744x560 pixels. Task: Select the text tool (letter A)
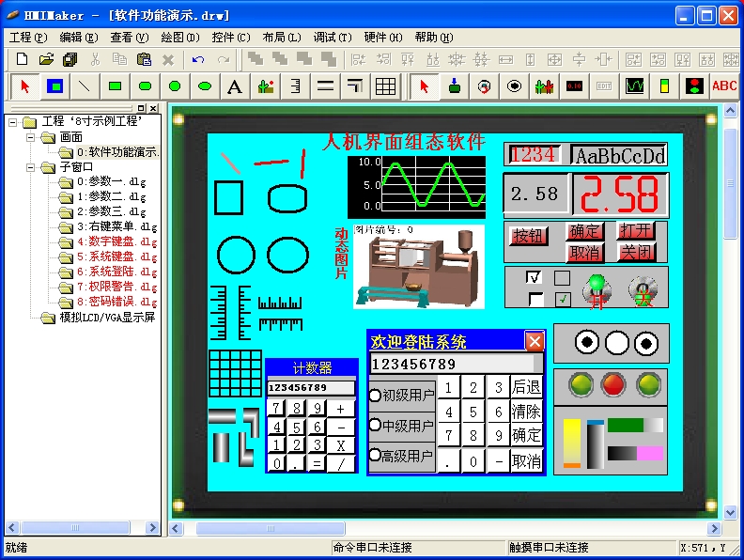pos(235,86)
